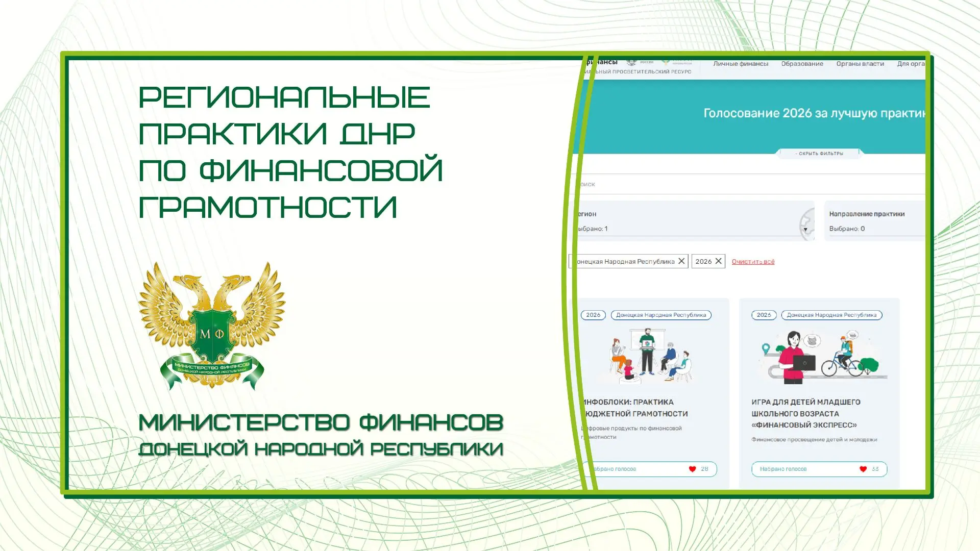Click the Региональные практики ДНР headline
This screenshot has width=980, height=551.
click(x=290, y=152)
